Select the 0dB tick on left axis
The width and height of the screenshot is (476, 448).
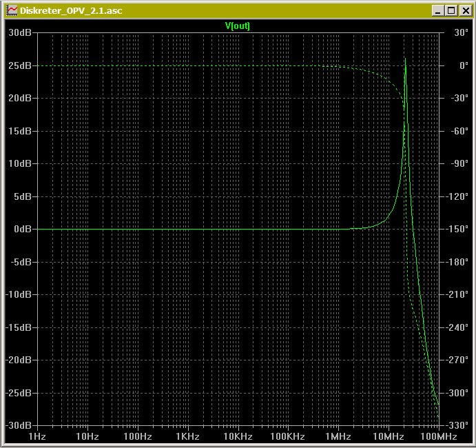click(x=22, y=230)
